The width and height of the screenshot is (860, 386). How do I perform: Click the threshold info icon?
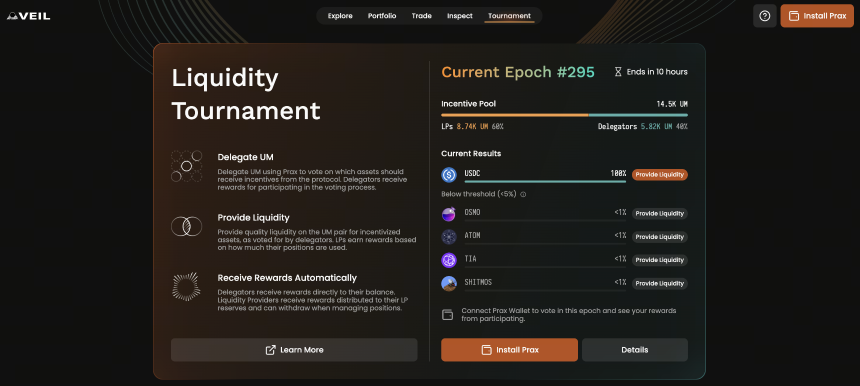click(523, 194)
